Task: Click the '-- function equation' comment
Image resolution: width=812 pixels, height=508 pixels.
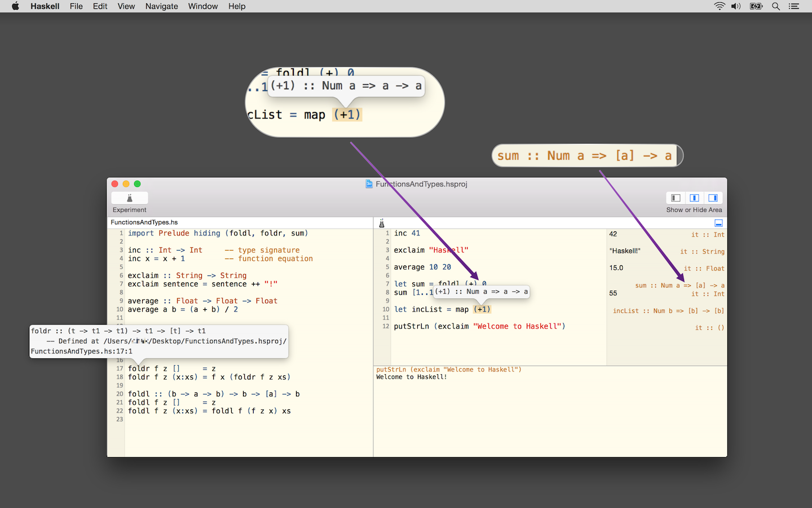Action: point(268,259)
